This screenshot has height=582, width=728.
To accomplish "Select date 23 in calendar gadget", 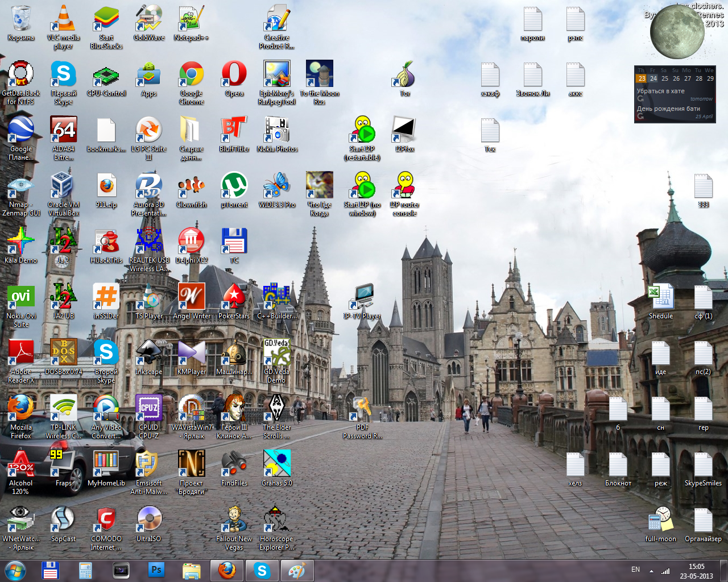I will 642,78.
